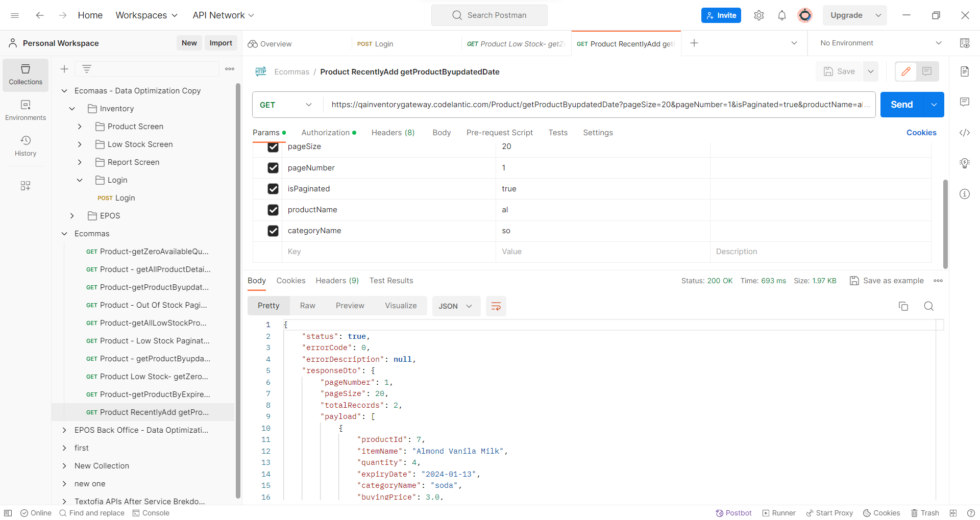Switch to Pre-request Script tab

pyautogui.click(x=499, y=133)
